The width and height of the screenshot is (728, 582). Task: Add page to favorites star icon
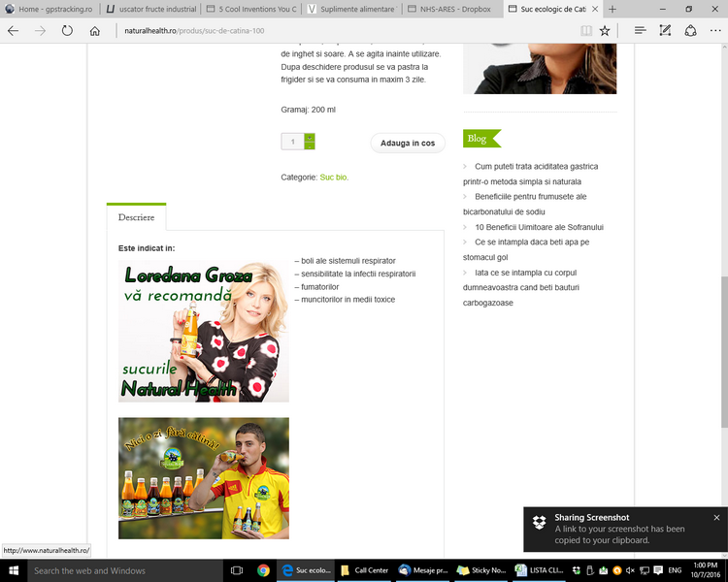tap(605, 31)
